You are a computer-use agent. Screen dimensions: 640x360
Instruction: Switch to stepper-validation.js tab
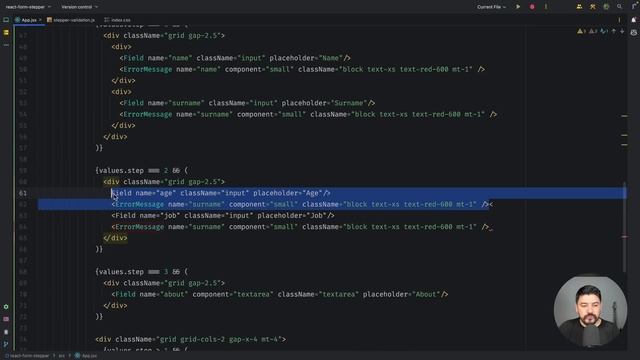[x=71, y=20]
